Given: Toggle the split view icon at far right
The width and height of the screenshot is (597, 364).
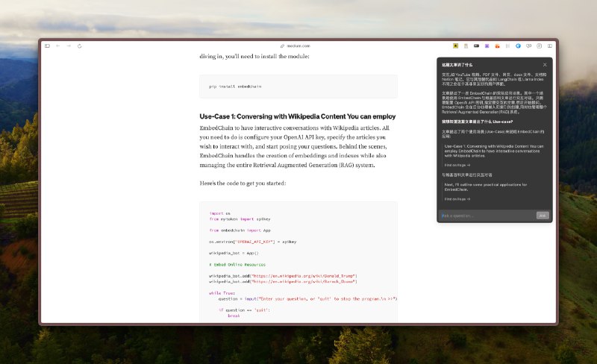Looking at the screenshot, I should click(x=550, y=46).
